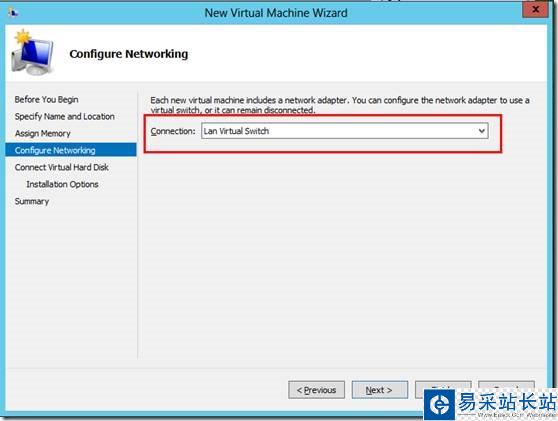Click the Connection label
Image resolution: width=558 pixels, height=421 pixels.
[173, 131]
